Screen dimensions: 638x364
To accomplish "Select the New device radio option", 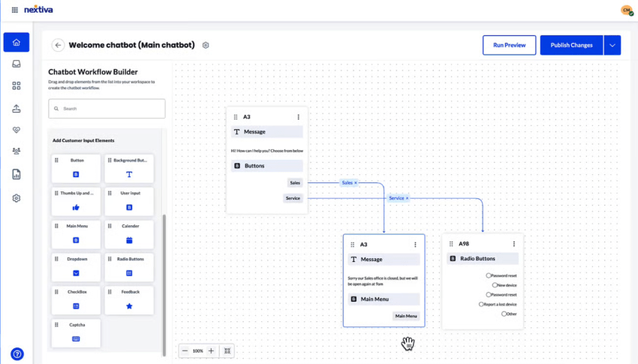I will pos(495,285).
